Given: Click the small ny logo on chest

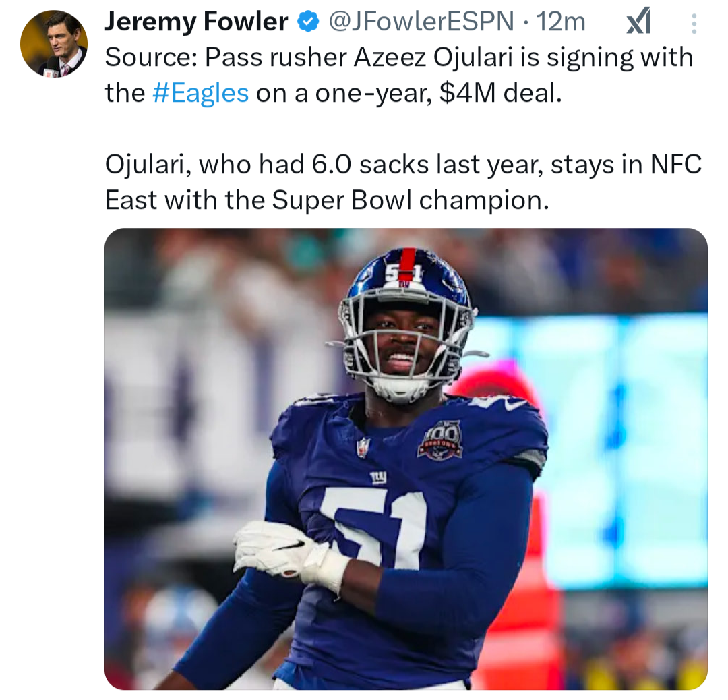Looking at the screenshot, I should click(378, 477).
